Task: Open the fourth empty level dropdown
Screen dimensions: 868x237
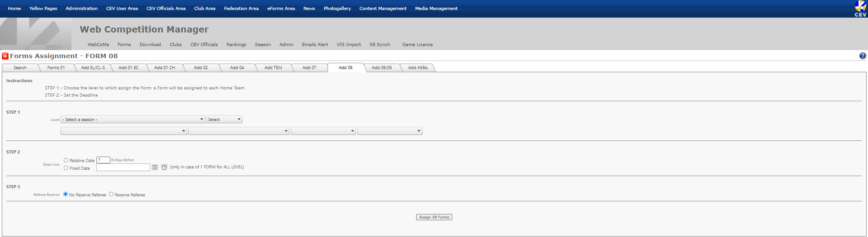Action: (x=390, y=131)
